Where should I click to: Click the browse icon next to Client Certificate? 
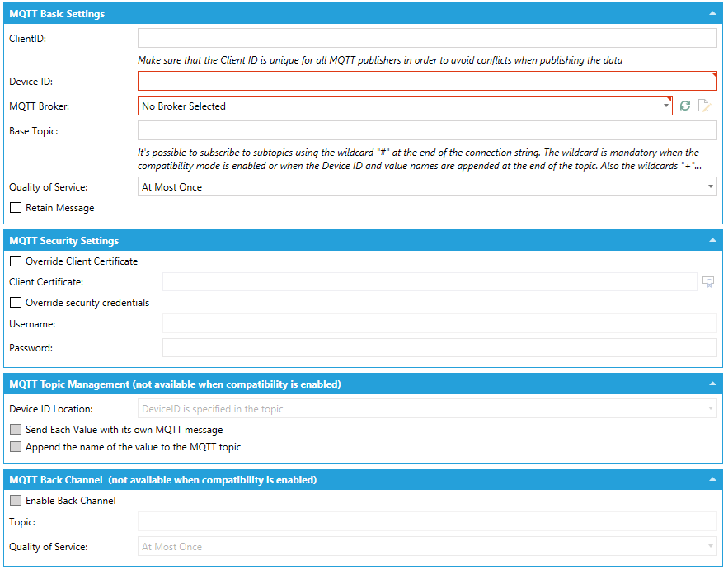click(x=707, y=282)
